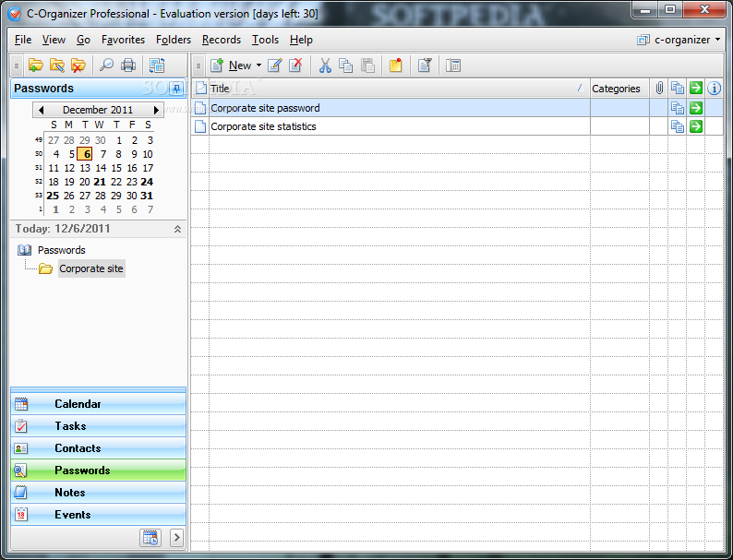Image resolution: width=733 pixels, height=560 pixels.
Task: Select the Passwords root tree node
Action: (x=61, y=250)
